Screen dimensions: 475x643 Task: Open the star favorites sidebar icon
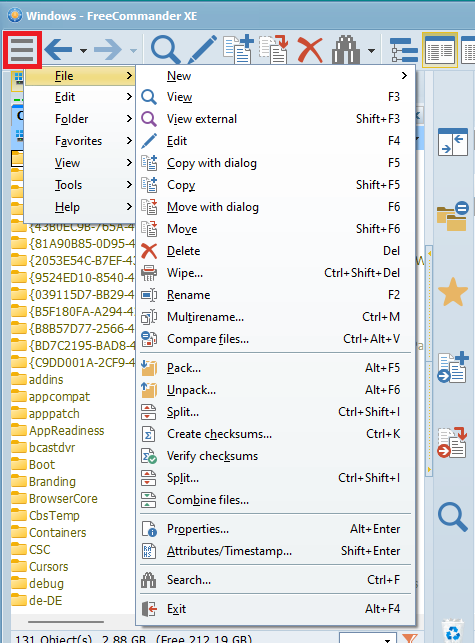453,292
